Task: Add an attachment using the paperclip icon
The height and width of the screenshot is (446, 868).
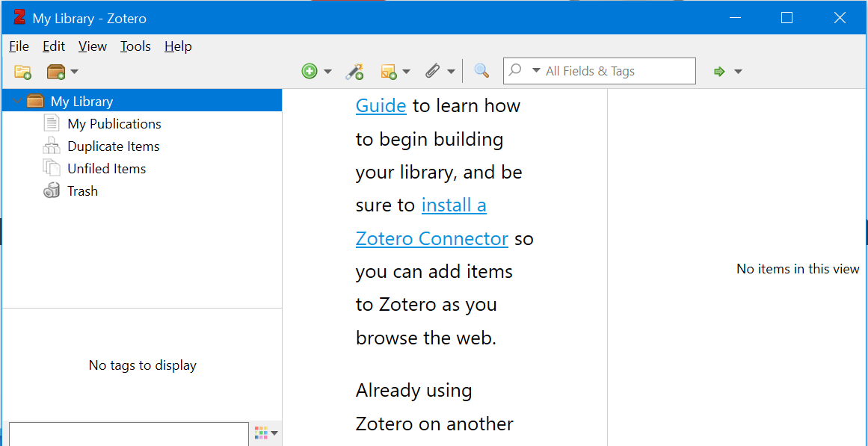Action: [x=434, y=71]
